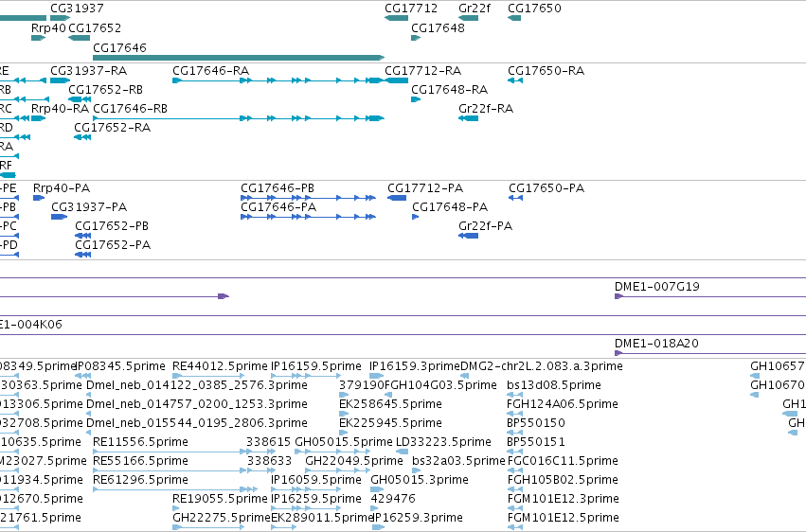Select the CG17652-PA protein feature

pyautogui.click(x=82, y=255)
